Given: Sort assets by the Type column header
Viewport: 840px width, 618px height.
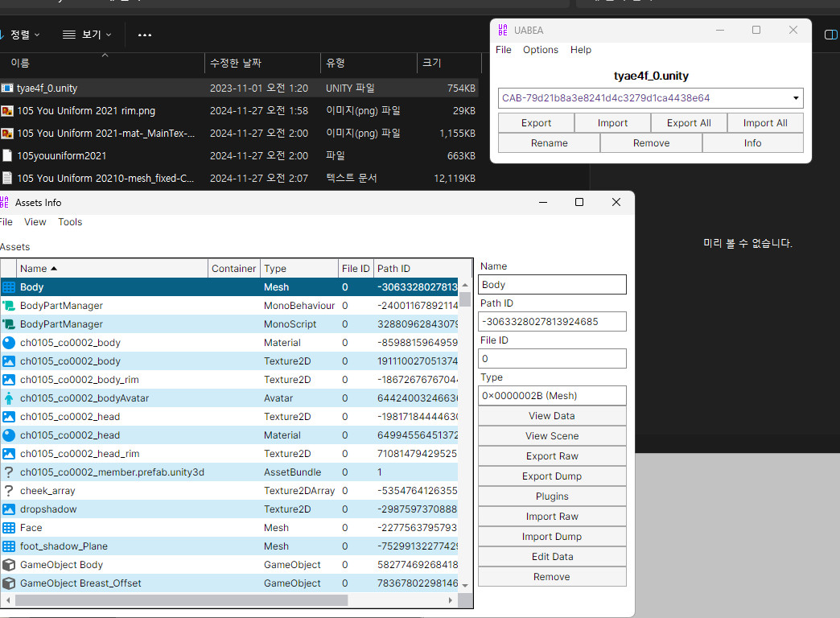Looking at the screenshot, I should 299,269.
